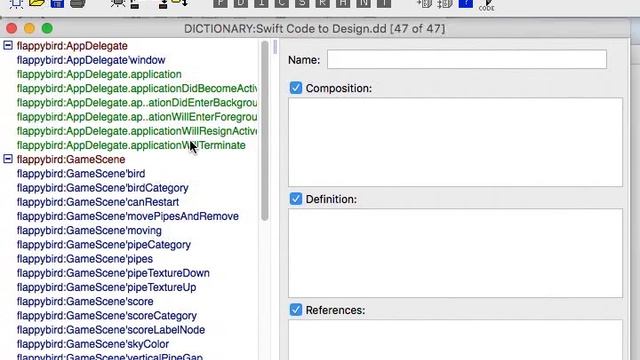
Task: Select flappybird:AppDelegate.application entry
Action: (x=99, y=74)
